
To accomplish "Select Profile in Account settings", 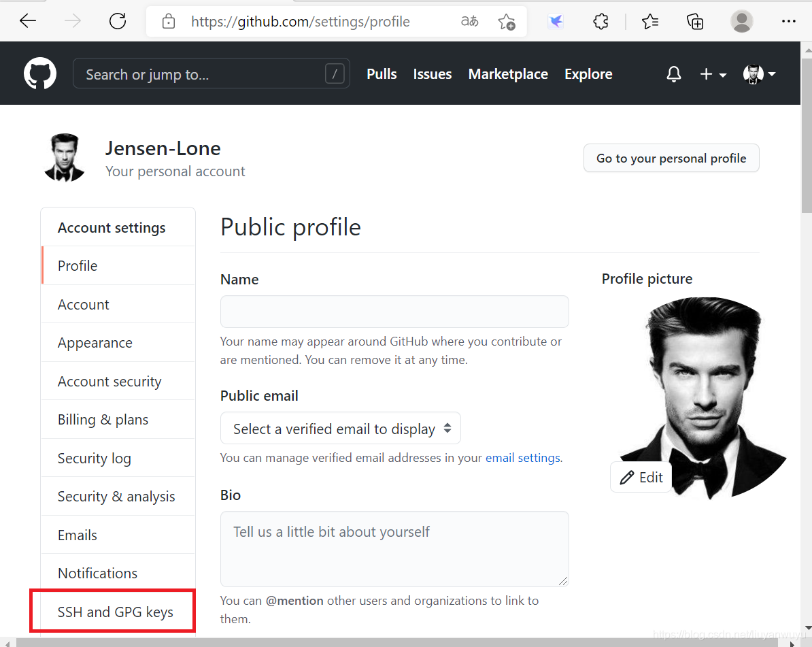I will (118, 266).
